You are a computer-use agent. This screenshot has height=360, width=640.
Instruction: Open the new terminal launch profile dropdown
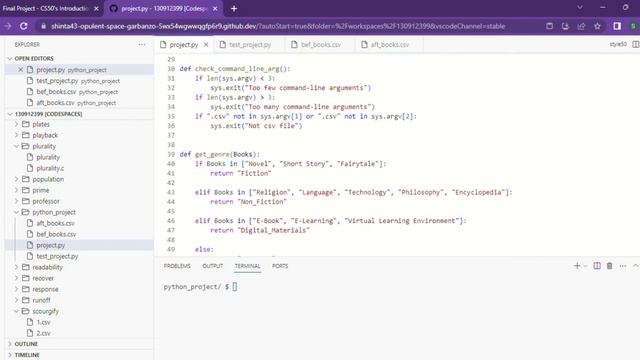pos(585,266)
